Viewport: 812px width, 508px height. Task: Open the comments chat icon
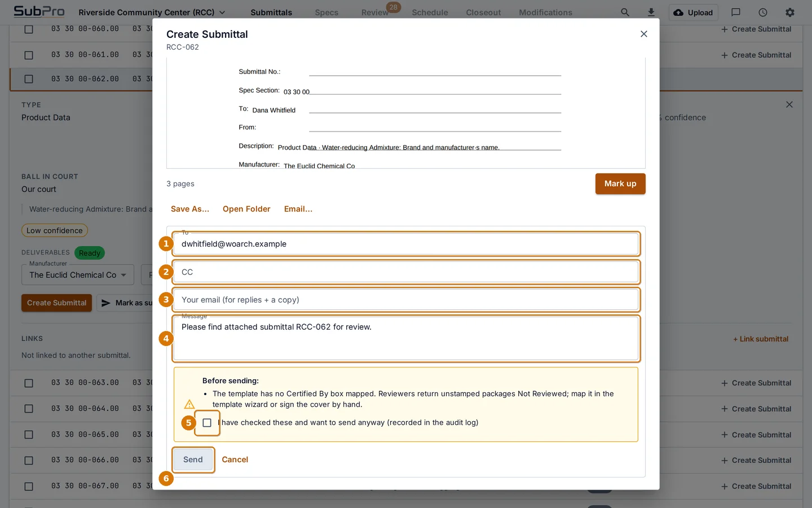[736, 12]
